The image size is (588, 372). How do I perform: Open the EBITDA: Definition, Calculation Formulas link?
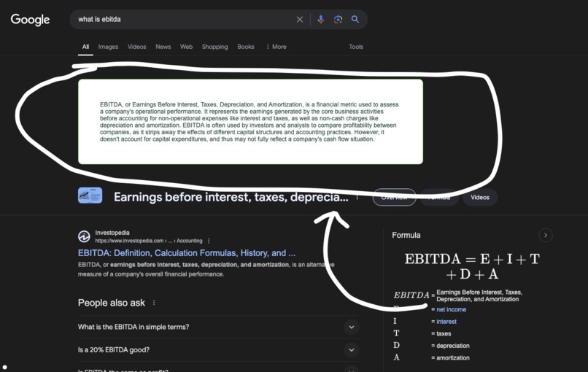[x=187, y=253]
